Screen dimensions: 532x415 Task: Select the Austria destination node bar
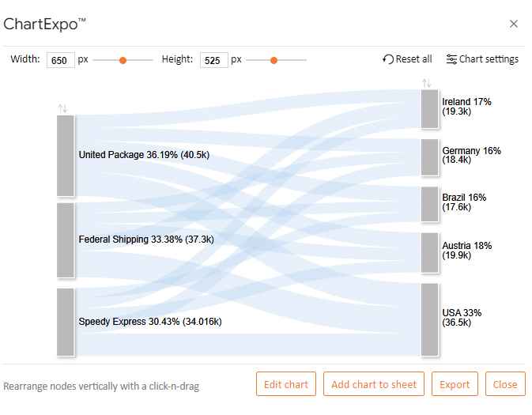429,252
